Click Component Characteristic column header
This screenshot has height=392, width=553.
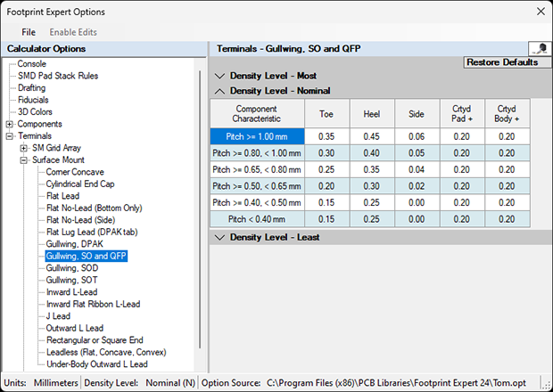click(257, 114)
